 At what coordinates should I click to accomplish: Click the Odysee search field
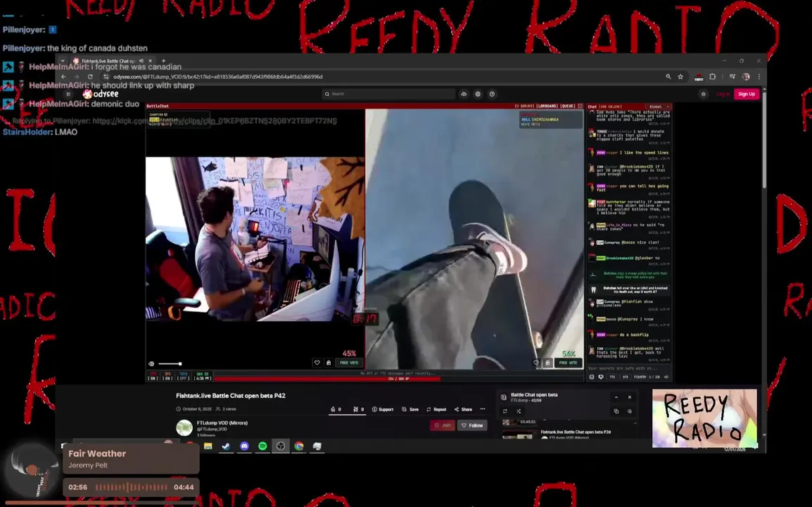click(388, 94)
